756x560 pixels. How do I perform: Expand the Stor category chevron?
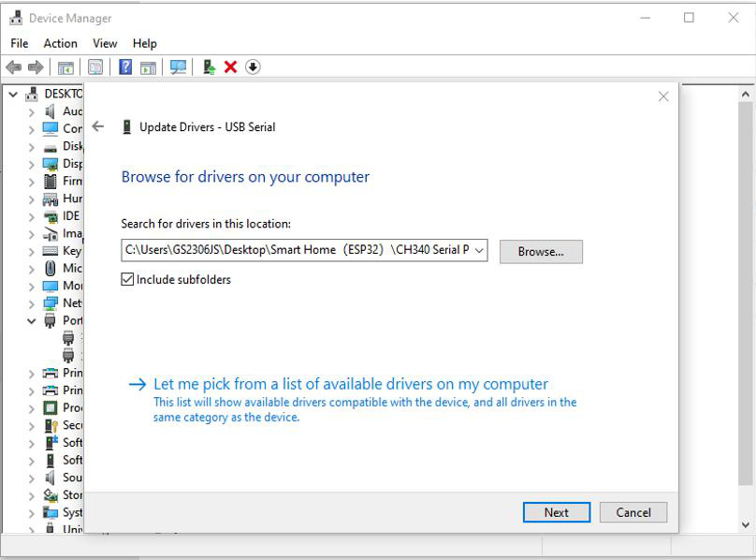[31, 495]
